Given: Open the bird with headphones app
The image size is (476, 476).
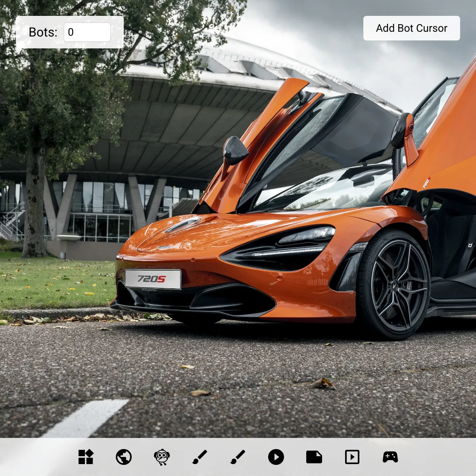Looking at the screenshot, I should pyautogui.click(x=162, y=457).
